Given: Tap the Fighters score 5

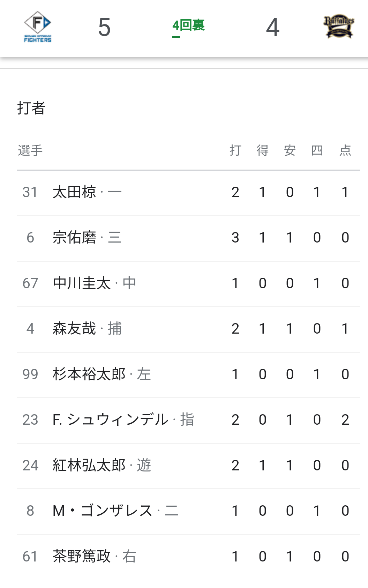Looking at the screenshot, I should click(x=104, y=27).
